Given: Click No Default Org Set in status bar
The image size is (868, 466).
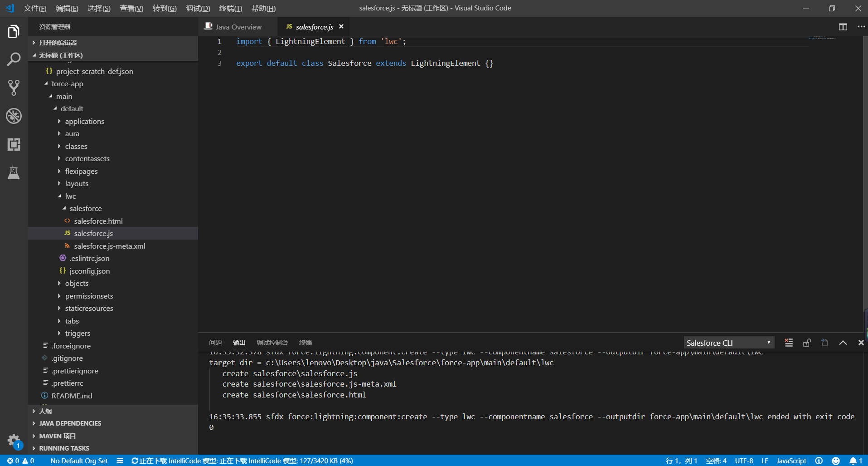Looking at the screenshot, I should tap(79, 461).
